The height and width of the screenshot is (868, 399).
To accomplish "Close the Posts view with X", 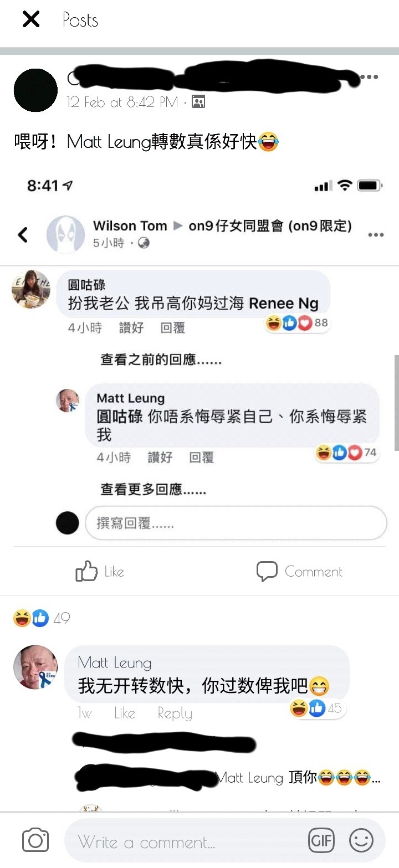I will click(x=31, y=20).
